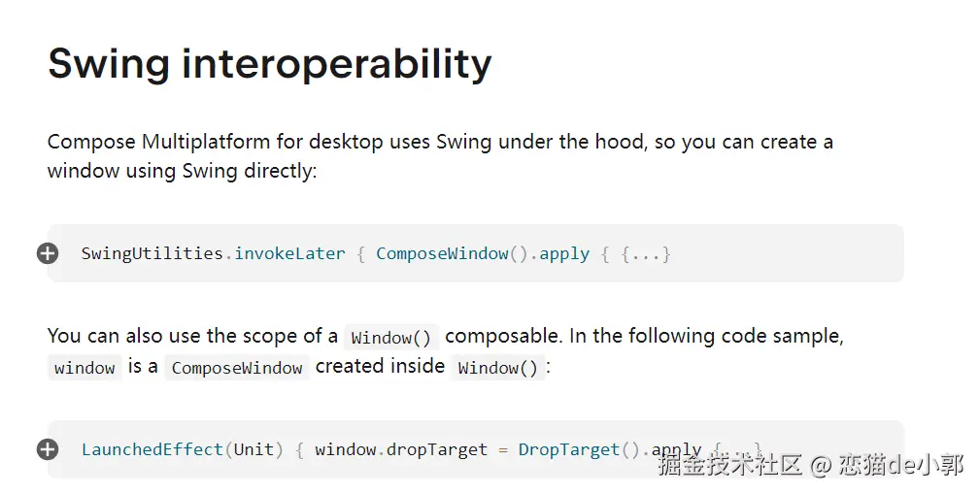Click DropTarget() in the second code block
Image resolution: width=980 pixels, height=494 pixels.
click(578, 449)
